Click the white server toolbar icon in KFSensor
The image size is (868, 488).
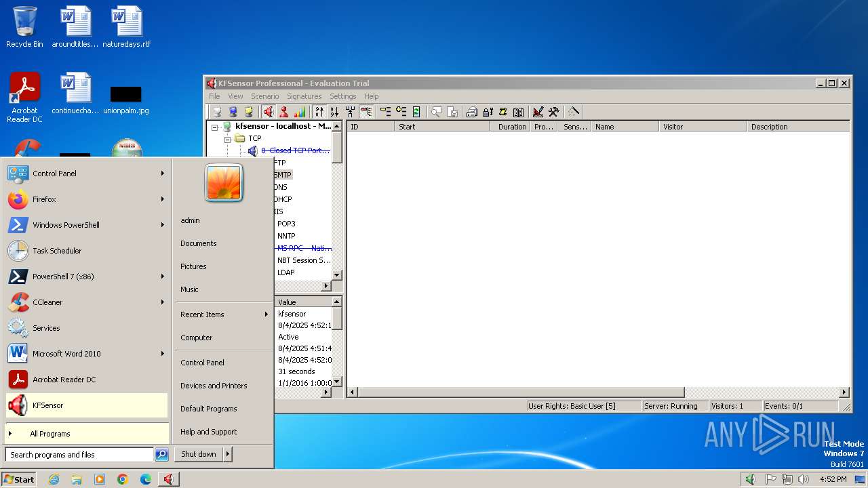click(217, 112)
